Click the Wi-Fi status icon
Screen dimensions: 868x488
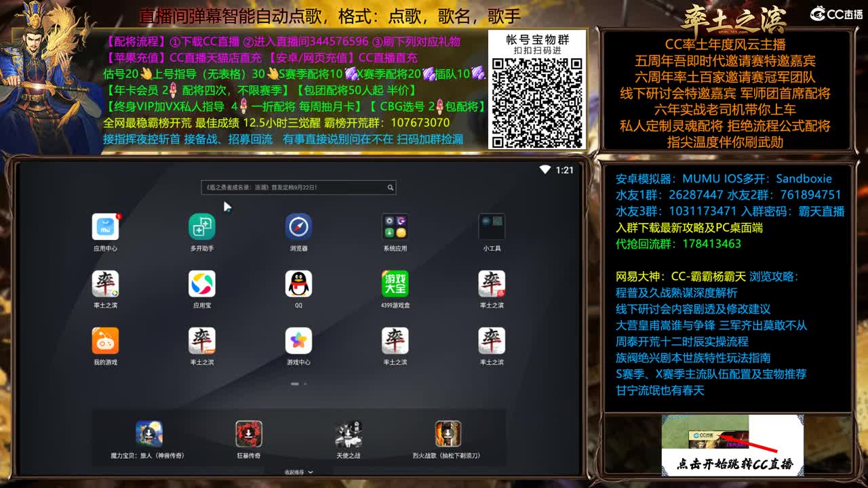[545, 169]
